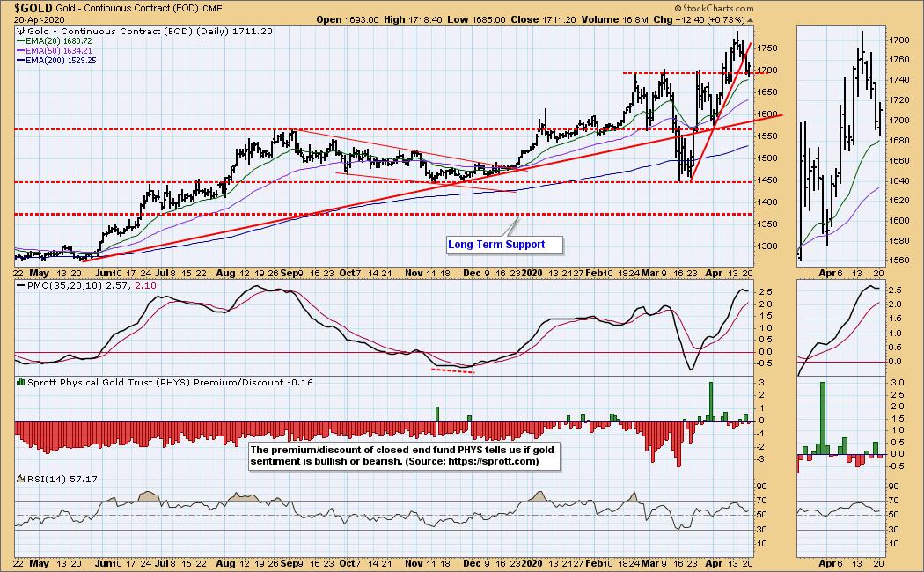Screen dimensions: 924x572
Task: Click the 1560 label on zoom panel axis
Action: (898, 261)
